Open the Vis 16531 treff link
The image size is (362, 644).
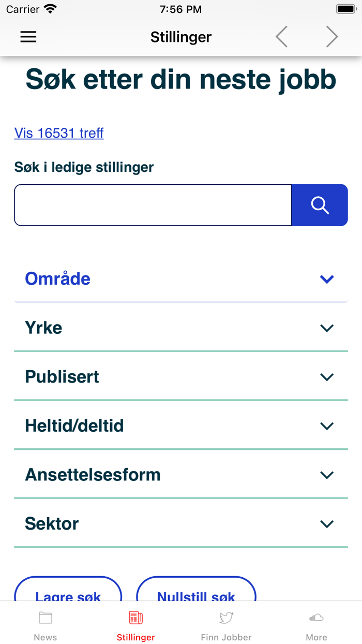[x=58, y=133]
